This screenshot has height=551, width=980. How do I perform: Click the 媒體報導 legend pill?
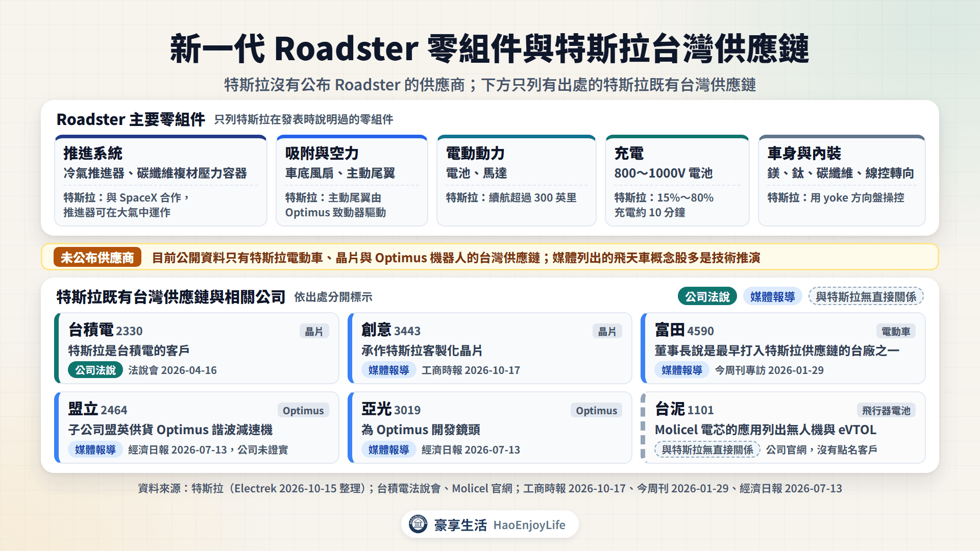coord(772,296)
